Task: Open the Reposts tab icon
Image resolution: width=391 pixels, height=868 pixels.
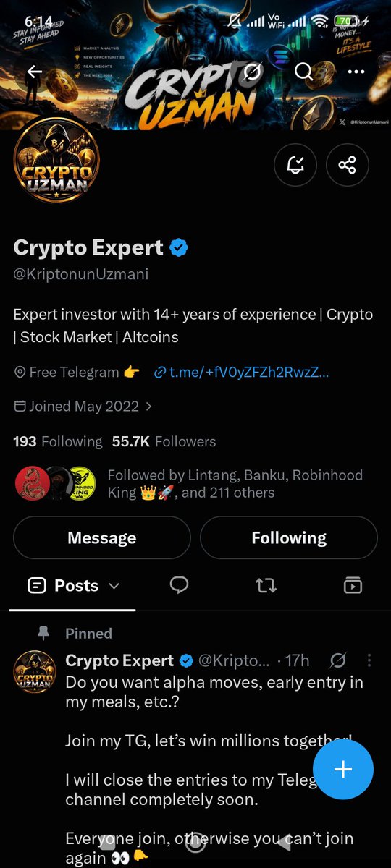Action: [x=266, y=585]
